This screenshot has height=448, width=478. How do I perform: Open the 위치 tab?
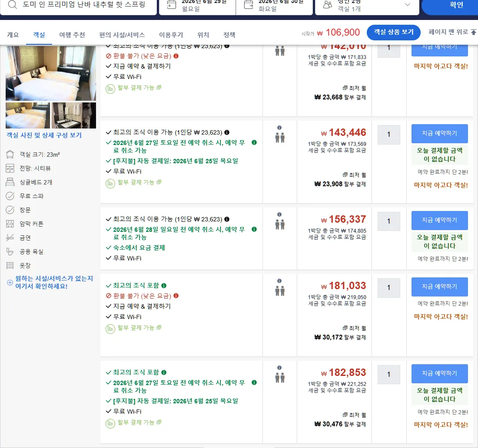point(203,35)
